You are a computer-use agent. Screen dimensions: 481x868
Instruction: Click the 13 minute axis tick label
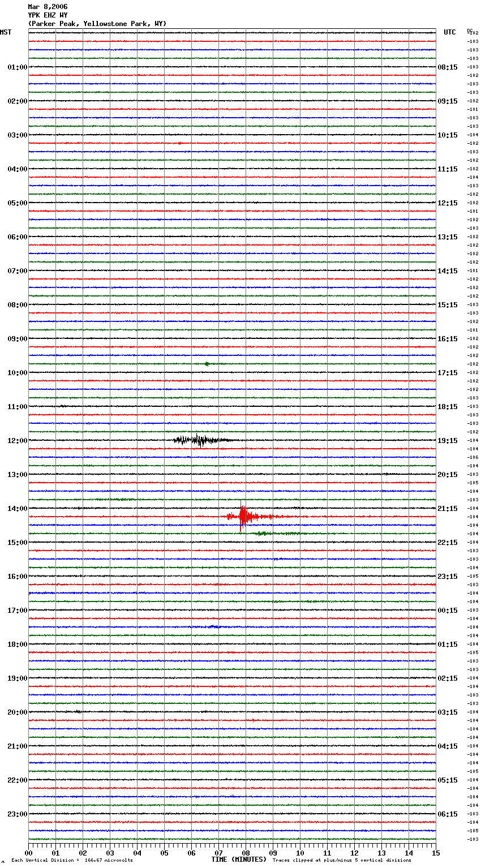[381, 853]
